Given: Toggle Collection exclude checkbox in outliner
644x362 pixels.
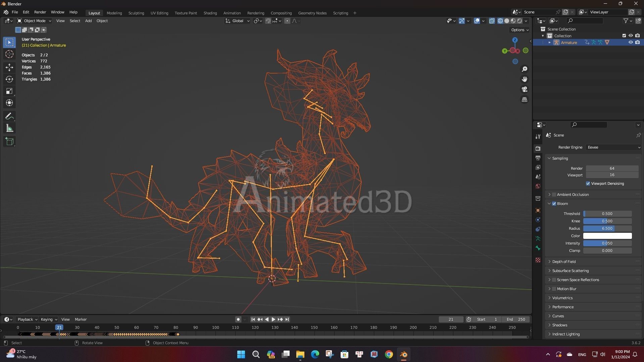Looking at the screenshot, I should 624,36.
